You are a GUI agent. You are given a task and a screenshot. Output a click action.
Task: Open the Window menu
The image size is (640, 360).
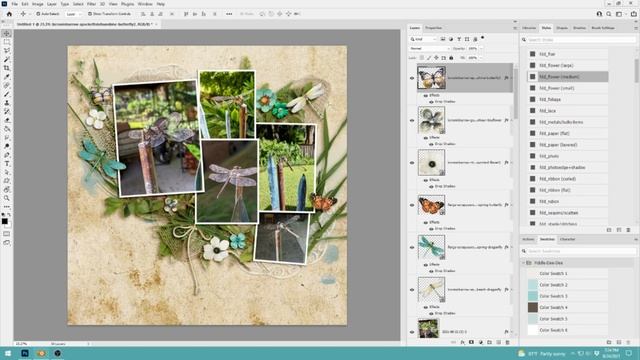(145, 4)
